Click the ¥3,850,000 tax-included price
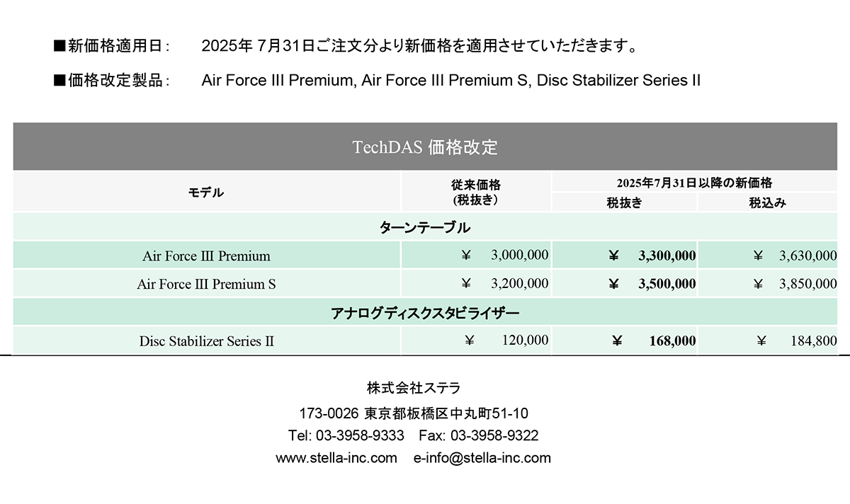This screenshot has width=850, height=504. point(768,284)
